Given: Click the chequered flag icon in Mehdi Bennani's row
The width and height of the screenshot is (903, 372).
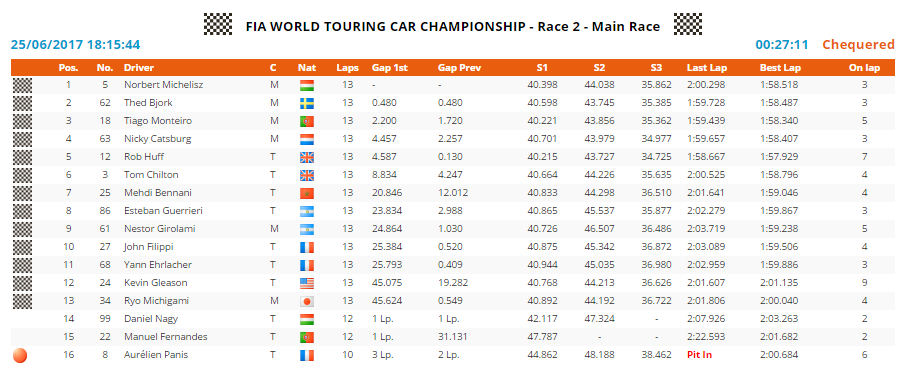Looking at the screenshot, I should [22, 193].
